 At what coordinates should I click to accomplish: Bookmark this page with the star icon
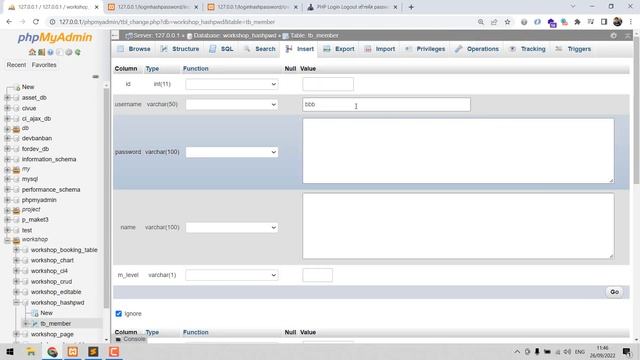507,22
